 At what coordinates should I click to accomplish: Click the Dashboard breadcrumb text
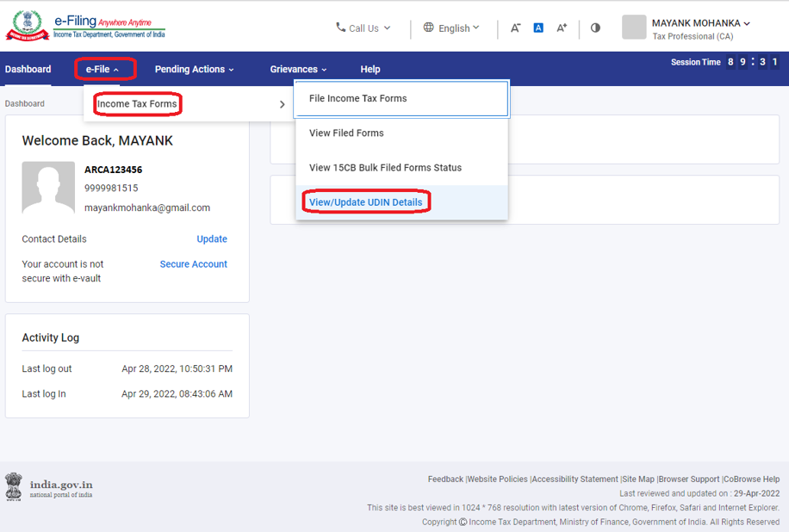(25, 103)
